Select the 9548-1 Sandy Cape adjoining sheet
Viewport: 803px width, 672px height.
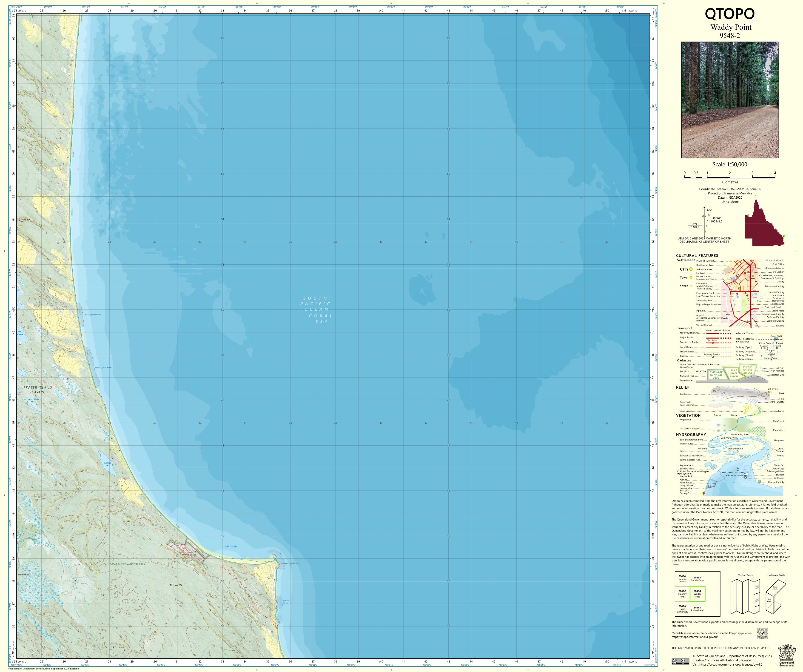698,579
